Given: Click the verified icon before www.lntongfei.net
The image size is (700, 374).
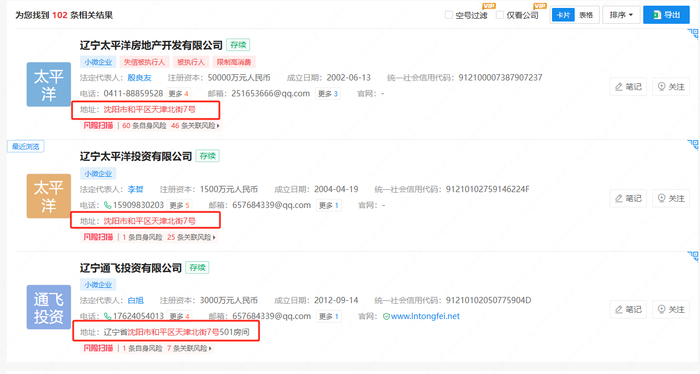Looking at the screenshot, I should point(386,316).
